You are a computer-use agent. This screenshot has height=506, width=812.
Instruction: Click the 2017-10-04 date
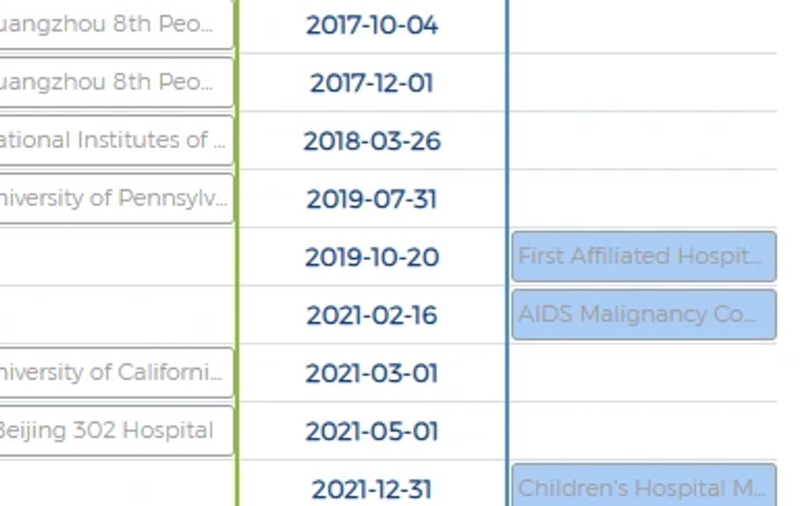[371, 25]
